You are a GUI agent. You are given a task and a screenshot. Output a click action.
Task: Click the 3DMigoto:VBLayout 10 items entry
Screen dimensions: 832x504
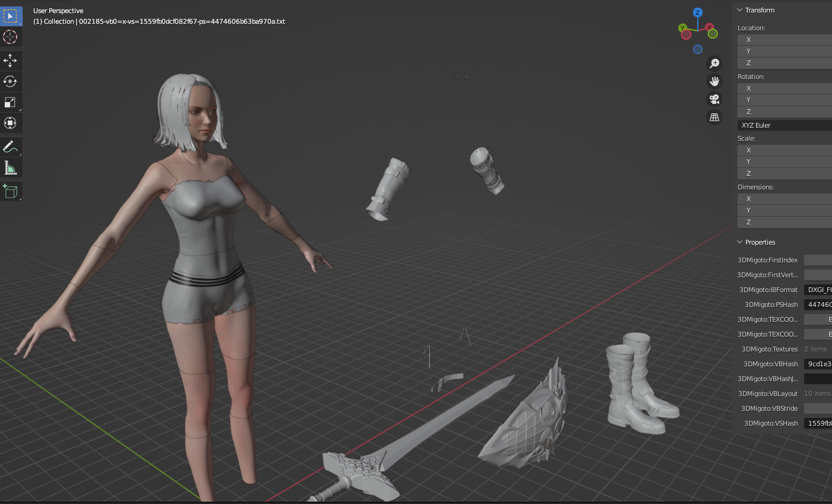click(x=818, y=394)
